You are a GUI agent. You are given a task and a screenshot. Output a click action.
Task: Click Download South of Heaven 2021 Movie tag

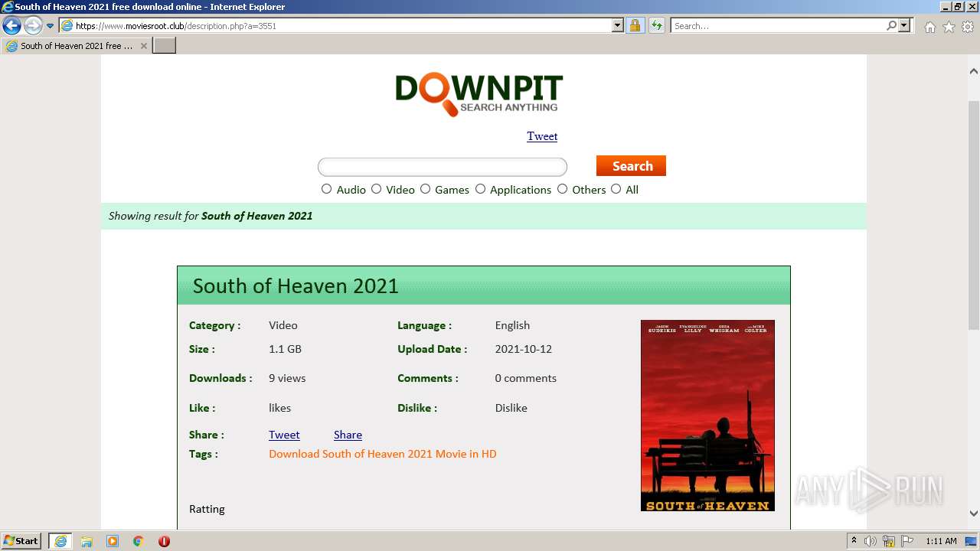coord(383,454)
